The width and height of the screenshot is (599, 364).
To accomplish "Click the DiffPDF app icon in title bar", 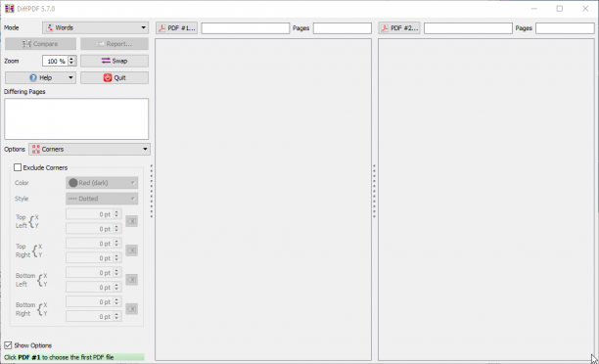I will click(9, 9).
